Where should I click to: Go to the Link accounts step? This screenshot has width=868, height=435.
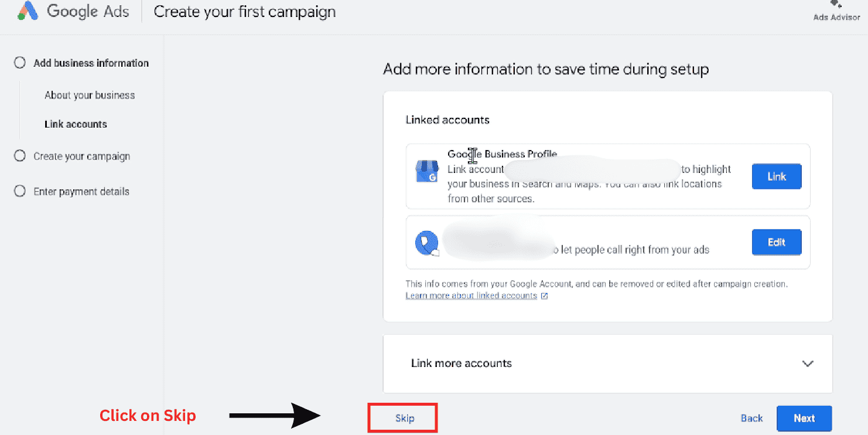(x=76, y=124)
